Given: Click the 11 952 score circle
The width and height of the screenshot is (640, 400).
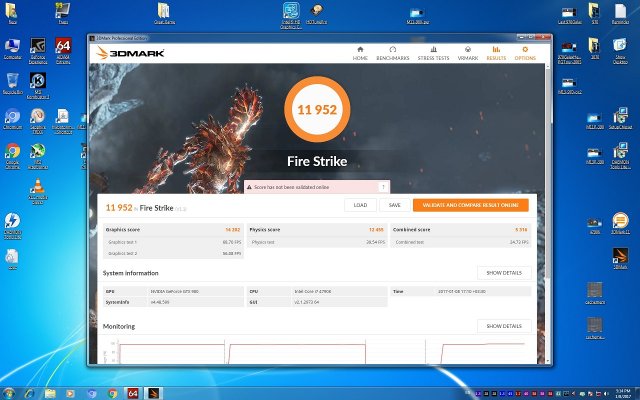Looking at the screenshot, I should click(316, 109).
